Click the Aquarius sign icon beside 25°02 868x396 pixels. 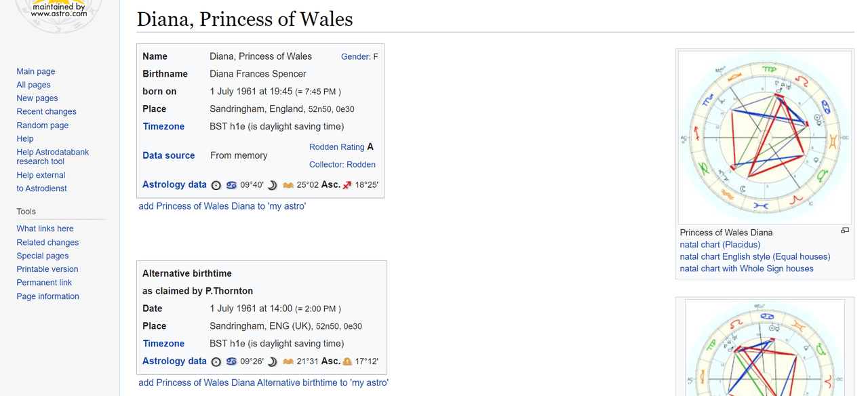coord(288,184)
